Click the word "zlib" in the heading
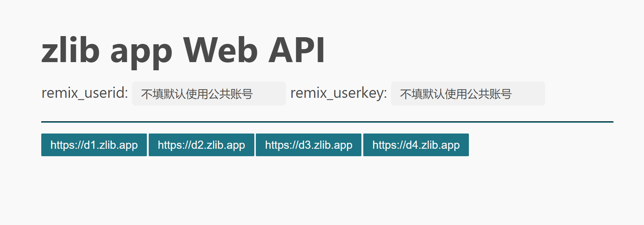644x225 pixels. (x=71, y=50)
